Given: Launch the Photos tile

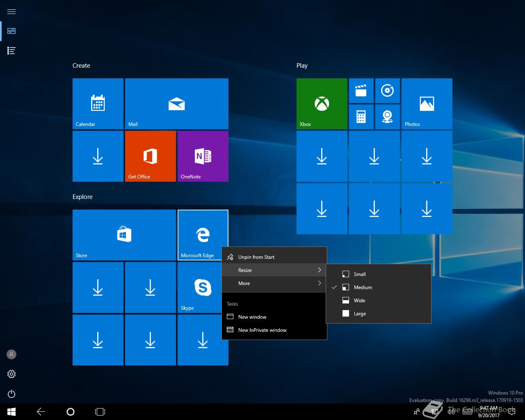Looking at the screenshot, I should (x=427, y=104).
